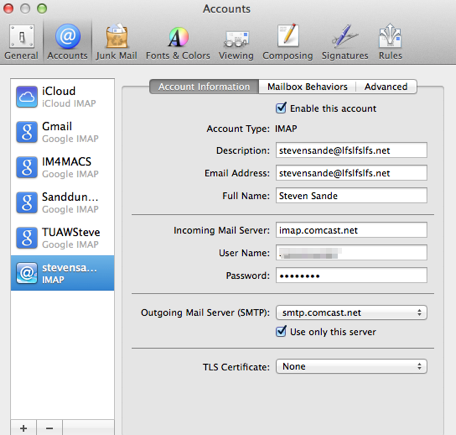The width and height of the screenshot is (456, 435).
Task: Select the iCloud account icon
Action: (x=27, y=97)
